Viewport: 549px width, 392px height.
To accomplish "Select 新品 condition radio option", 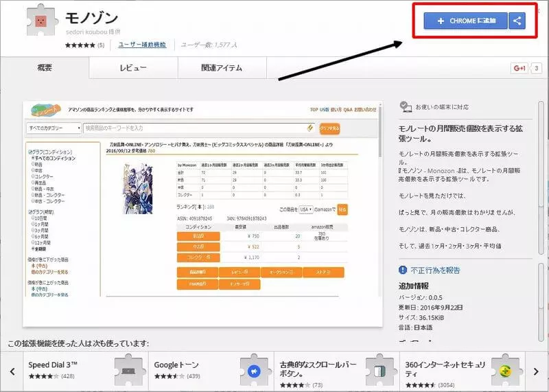I will click(x=33, y=164).
